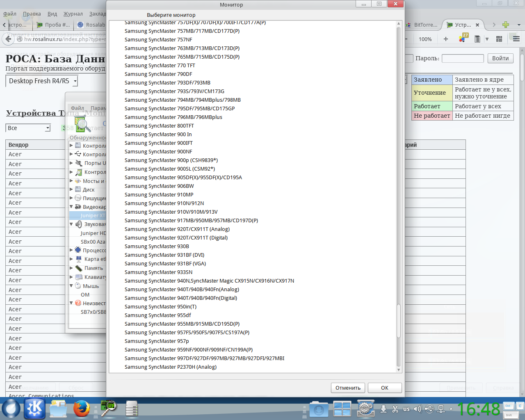Click the Firefox icon on the taskbar
Viewport: 525px width, 420px height.
pyautogui.click(x=82, y=409)
